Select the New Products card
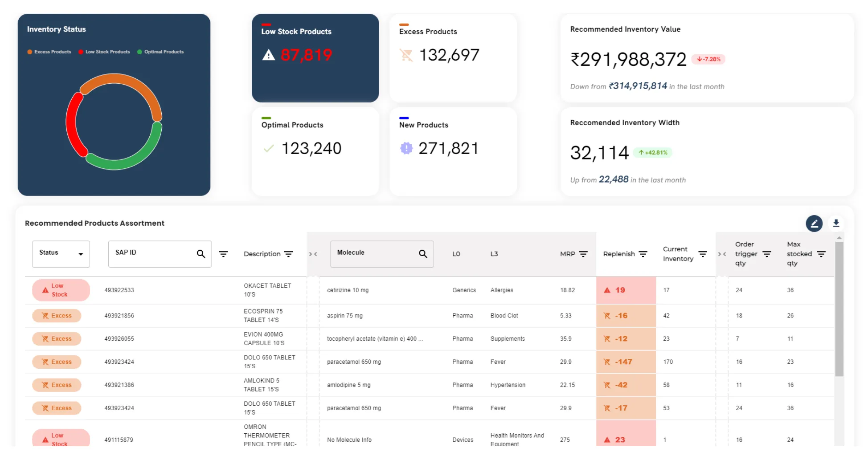 (453, 151)
